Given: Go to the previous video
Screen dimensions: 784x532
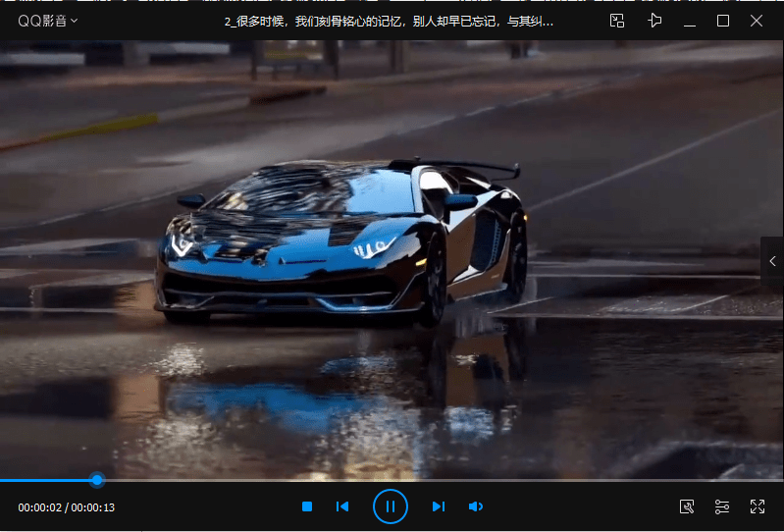Looking at the screenshot, I should [342, 506].
